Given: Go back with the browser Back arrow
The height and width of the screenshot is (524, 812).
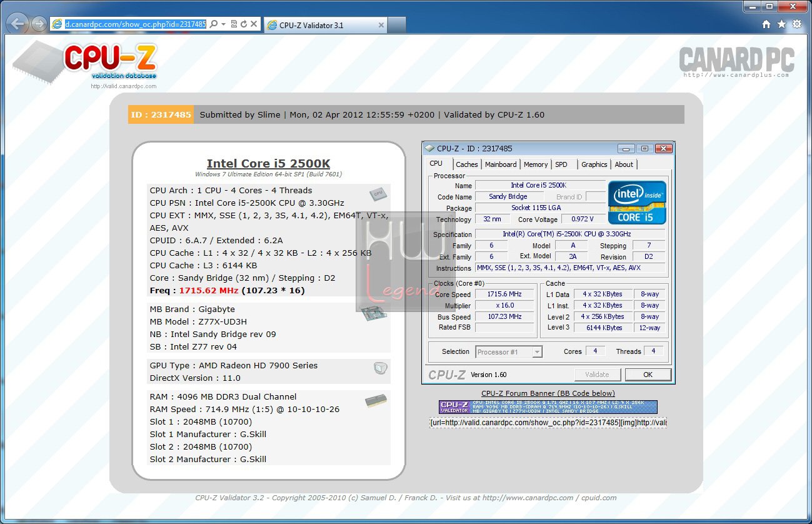Looking at the screenshot, I should tap(19, 24).
